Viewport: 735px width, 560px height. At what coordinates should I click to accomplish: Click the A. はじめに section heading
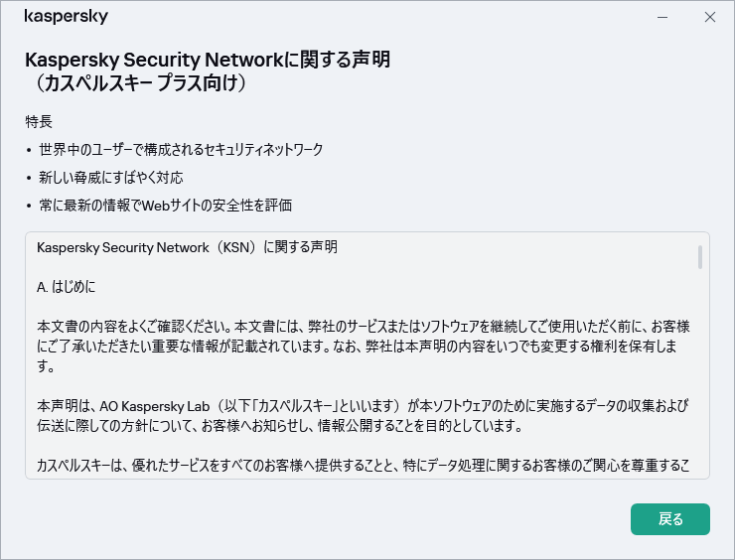(x=66, y=286)
